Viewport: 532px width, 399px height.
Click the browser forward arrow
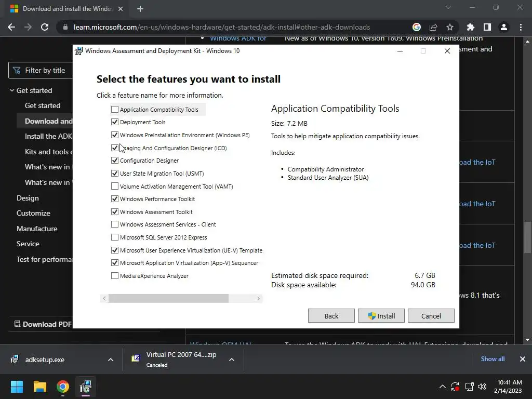(x=28, y=27)
